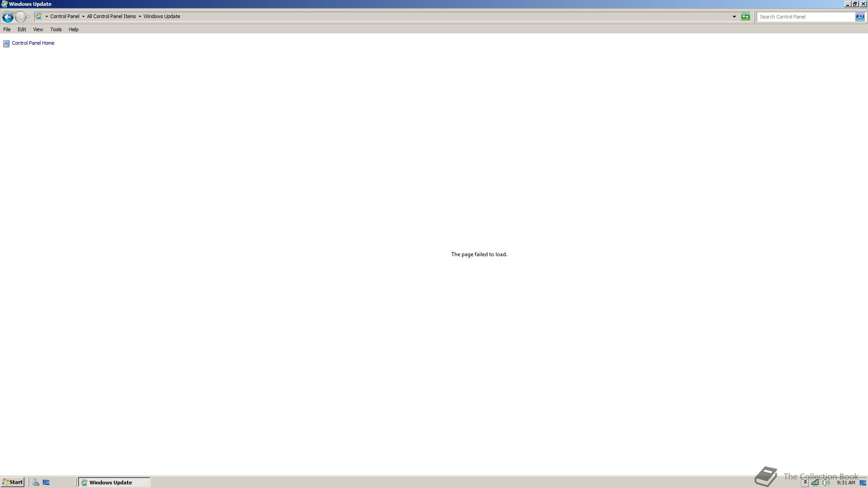
Task: Open the Start menu
Action: click(12, 482)
